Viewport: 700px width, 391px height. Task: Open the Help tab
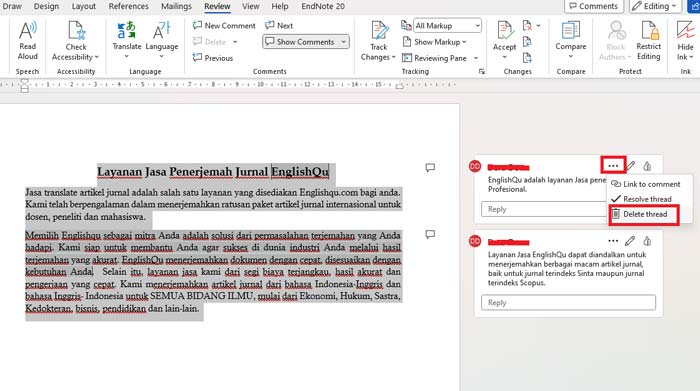coord(279,6)
